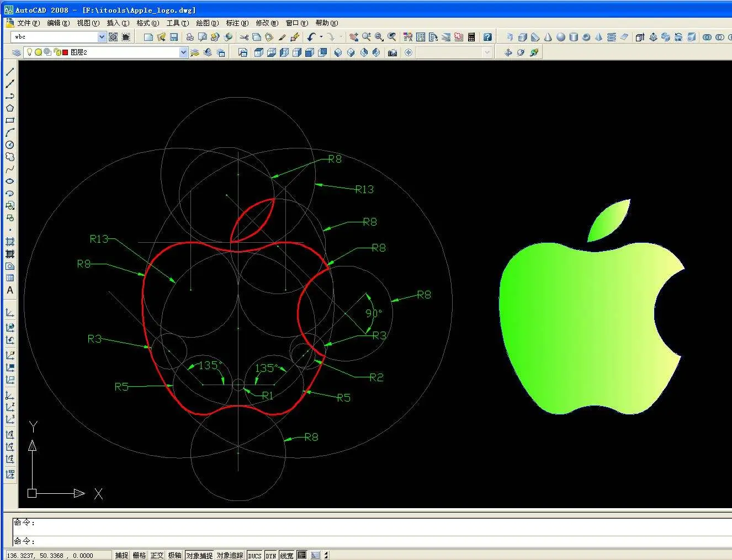The height and width of the screenshot is (560, 732).
Task: Open Layer Properties Manager icon
Action: point(17,52)
